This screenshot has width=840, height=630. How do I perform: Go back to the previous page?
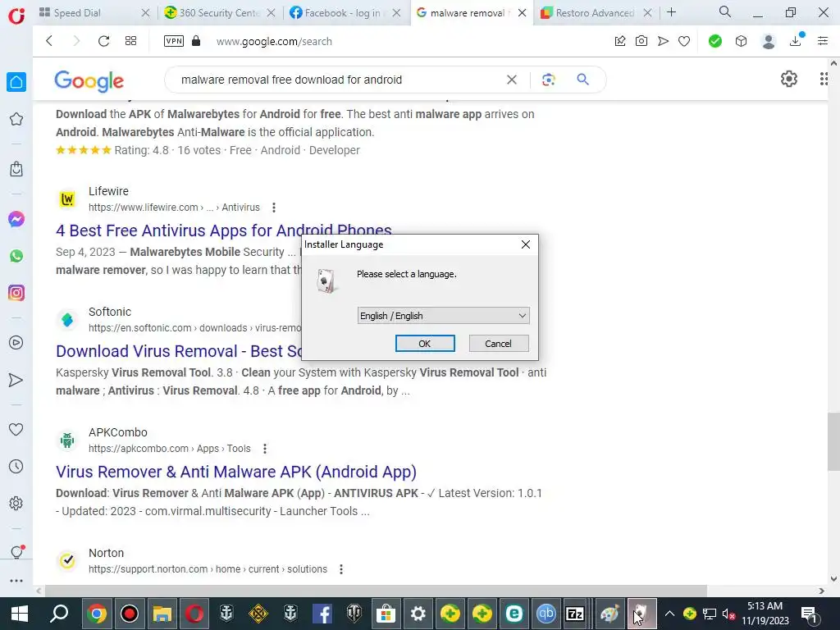pyautogui.click(x=49, y=41)
